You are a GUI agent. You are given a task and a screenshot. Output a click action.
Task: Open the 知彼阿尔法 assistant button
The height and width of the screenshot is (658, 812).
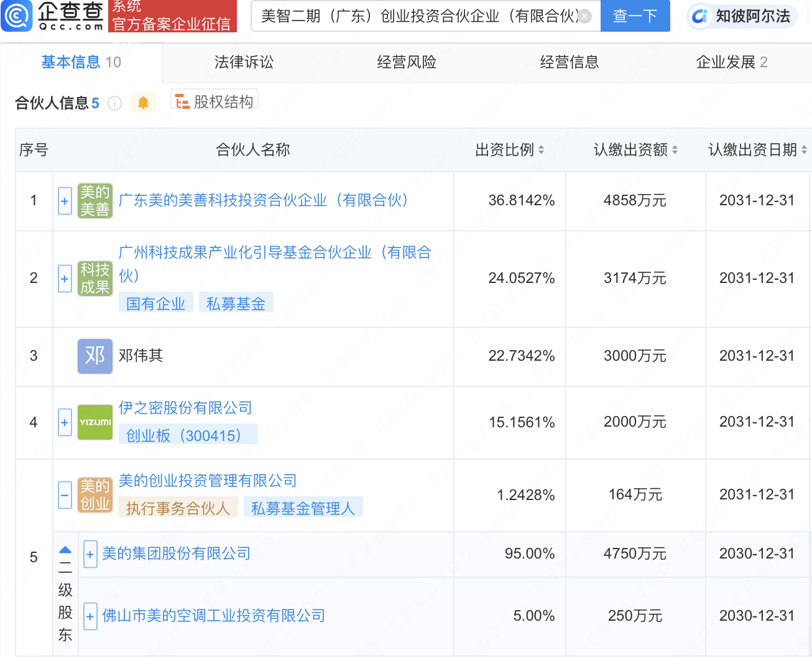743,16
